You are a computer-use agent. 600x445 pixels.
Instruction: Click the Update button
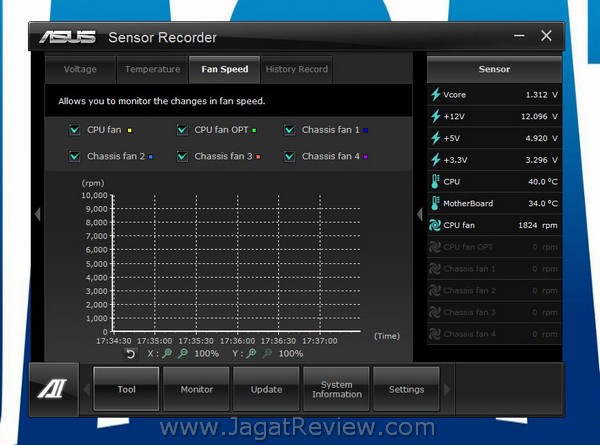tap(266, 389)
